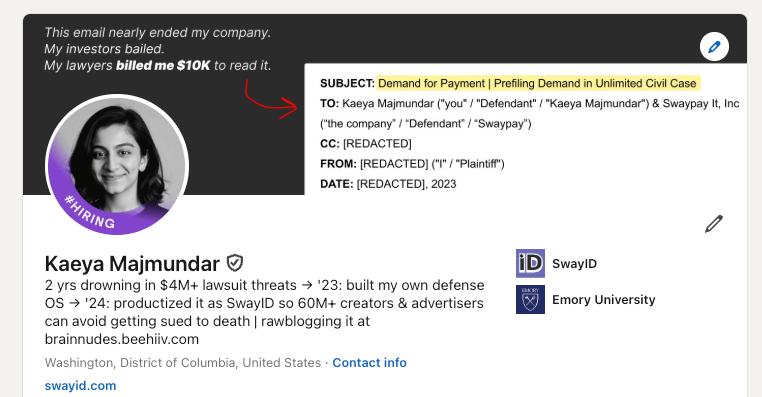Open the Emory University crest logo

[x=530, y=299]
